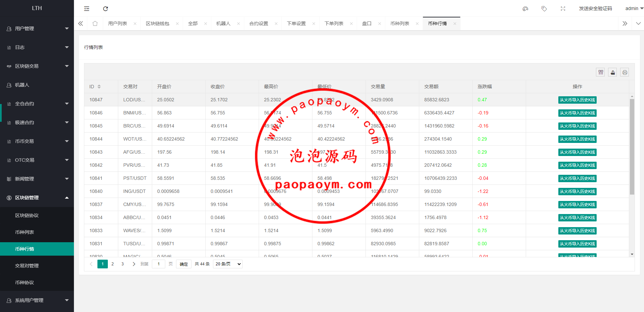
Task: Toggle the sidebar collapse icon
Action: (87, 9)
